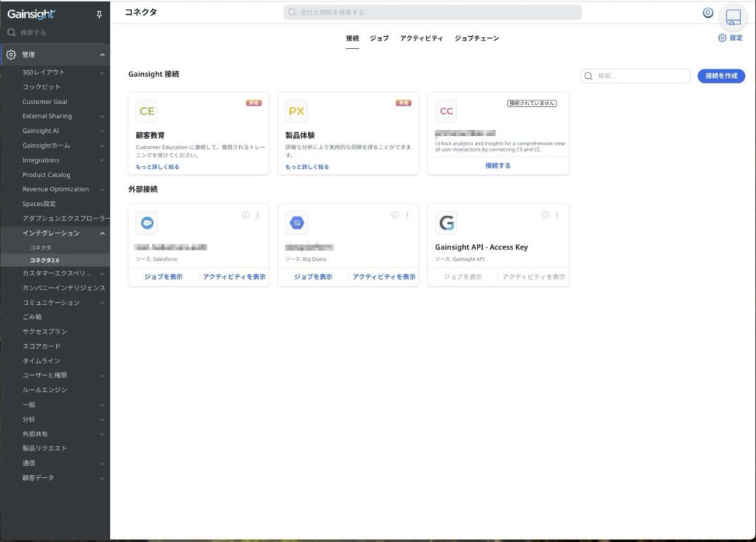Click the 接続を作成 button
This screenshot has height=542, width=756.
pos(721,76)
